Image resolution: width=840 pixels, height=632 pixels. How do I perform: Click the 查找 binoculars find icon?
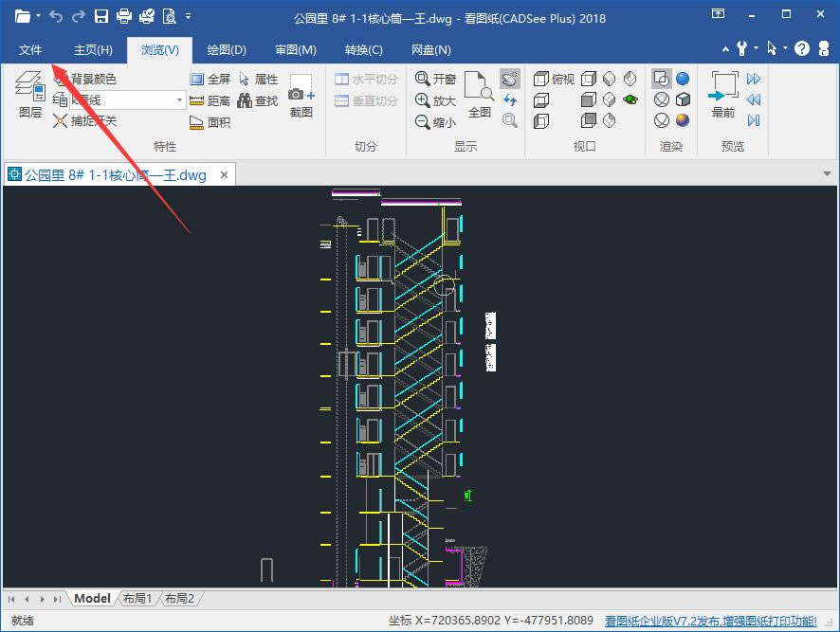pyautogui.click(x=257, y=100)
